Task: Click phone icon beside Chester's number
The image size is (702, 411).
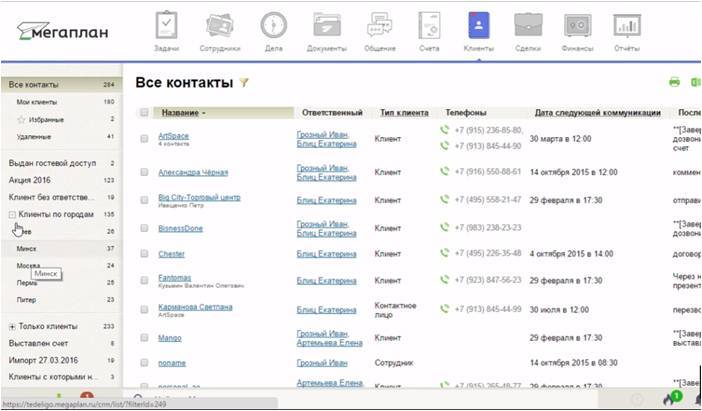Action: pos(445,254)
